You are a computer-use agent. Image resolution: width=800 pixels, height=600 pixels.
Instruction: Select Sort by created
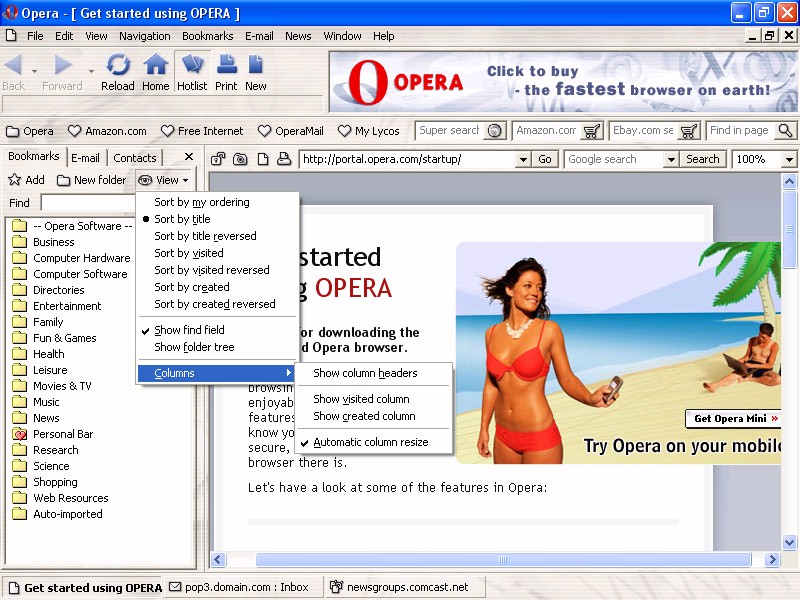[218, 287]
